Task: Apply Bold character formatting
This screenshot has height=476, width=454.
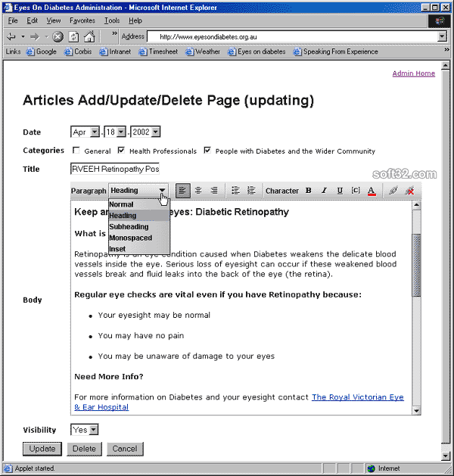Action: tap(308, 191)
